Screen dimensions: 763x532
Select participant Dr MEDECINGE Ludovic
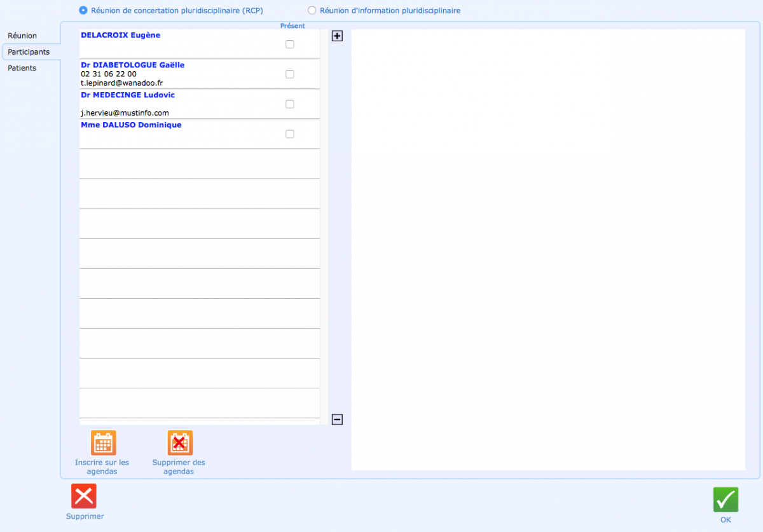pos(128,95)
